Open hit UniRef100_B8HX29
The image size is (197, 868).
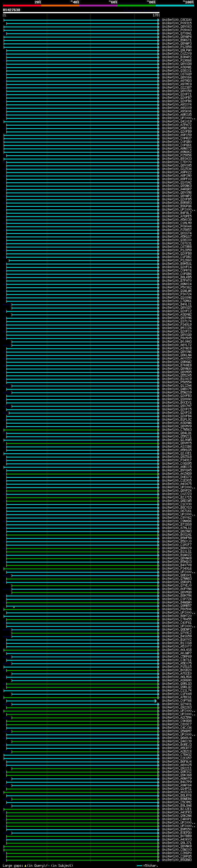coord(177,548)
